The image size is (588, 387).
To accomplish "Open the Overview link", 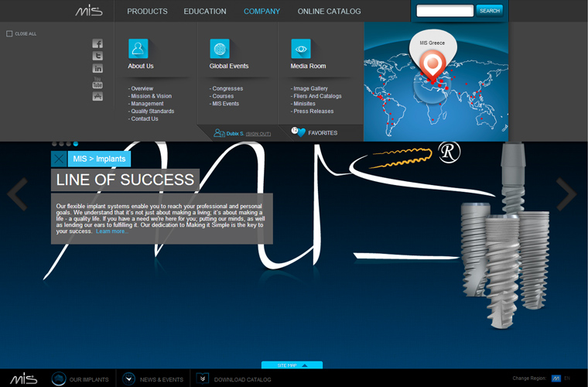I will coord(141,88).
